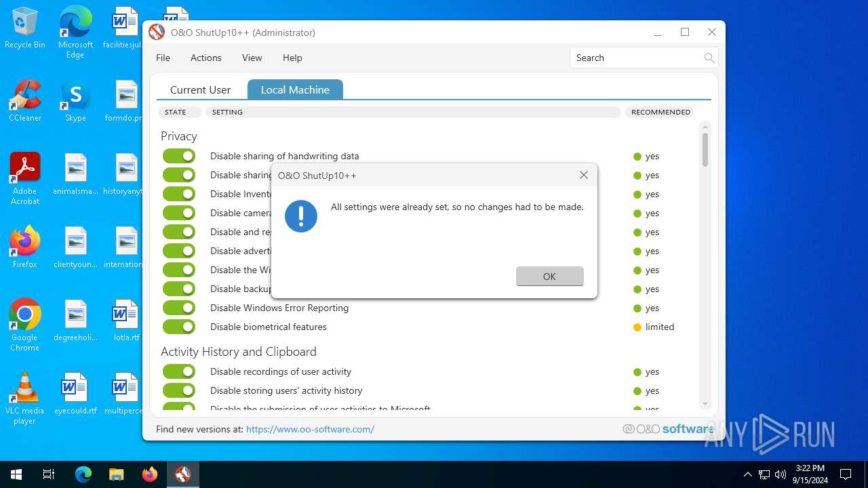Toggle Disable recordings of user activity
Image resolution: width=868 pixels, height=488 pixels.
coord(179,371)
